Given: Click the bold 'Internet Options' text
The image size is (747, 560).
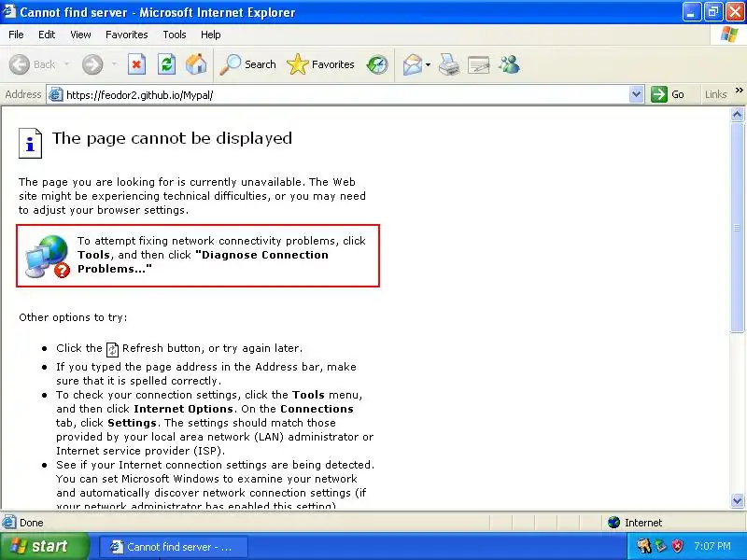Looking at the screenshot, I should (x=183, y=409).
